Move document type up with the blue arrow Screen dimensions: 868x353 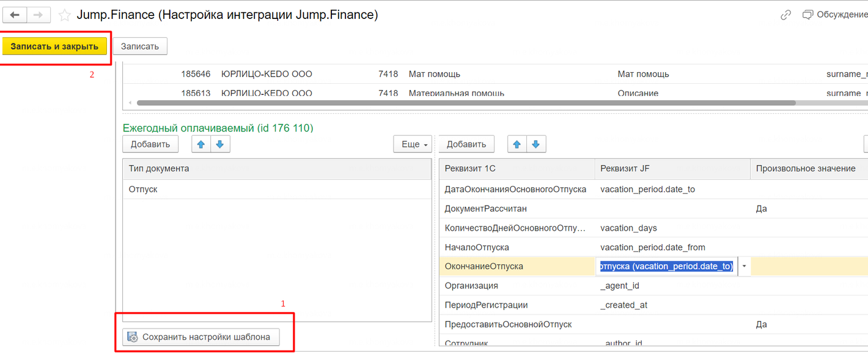(201, 144)
